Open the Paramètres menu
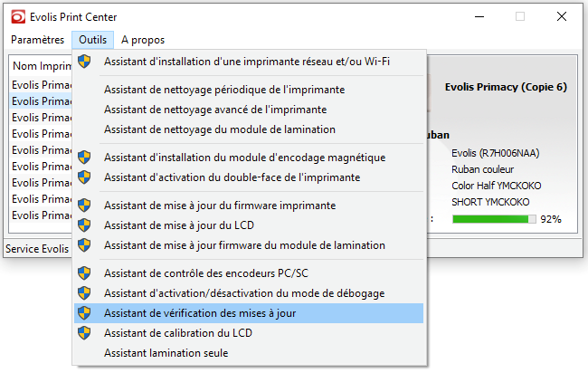 [37, 40]
